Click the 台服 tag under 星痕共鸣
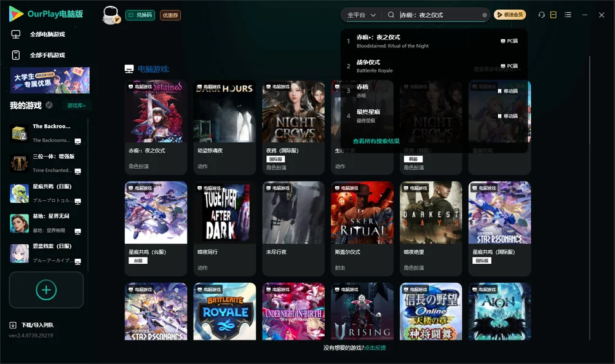This screenshot has width=615, height=364. coord(138,261)
